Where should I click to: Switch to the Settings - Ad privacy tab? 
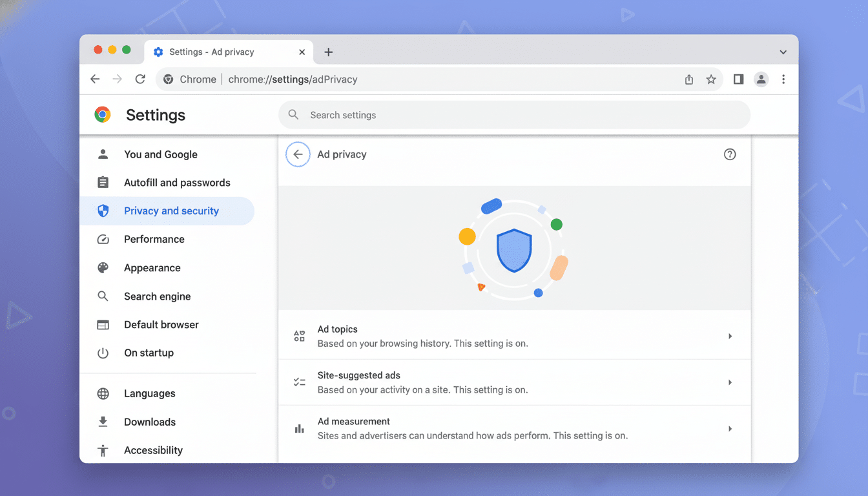213,52
